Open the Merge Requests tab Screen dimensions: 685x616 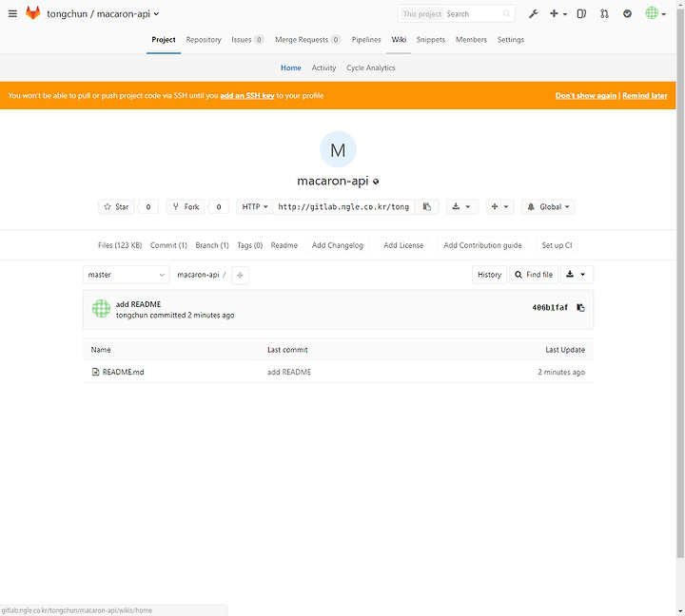(307, 40)
